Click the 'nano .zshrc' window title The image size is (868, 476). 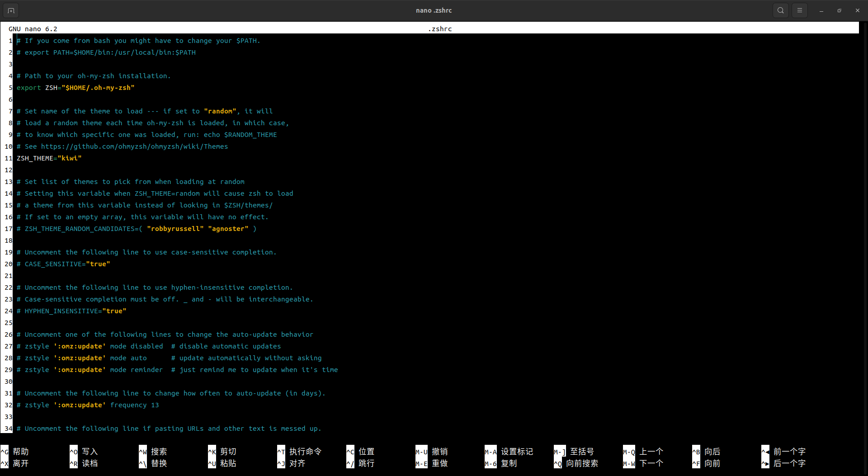click(x=434, y=10)
